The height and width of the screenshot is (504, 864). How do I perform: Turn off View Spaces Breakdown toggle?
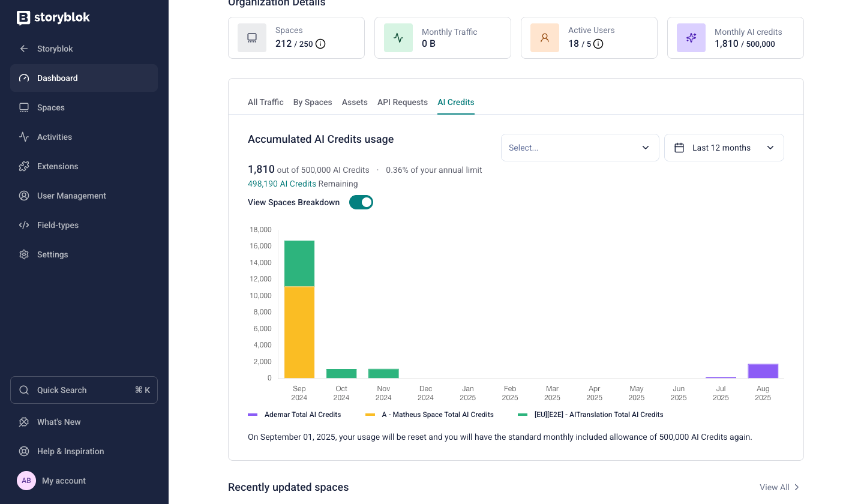point(361,202)
